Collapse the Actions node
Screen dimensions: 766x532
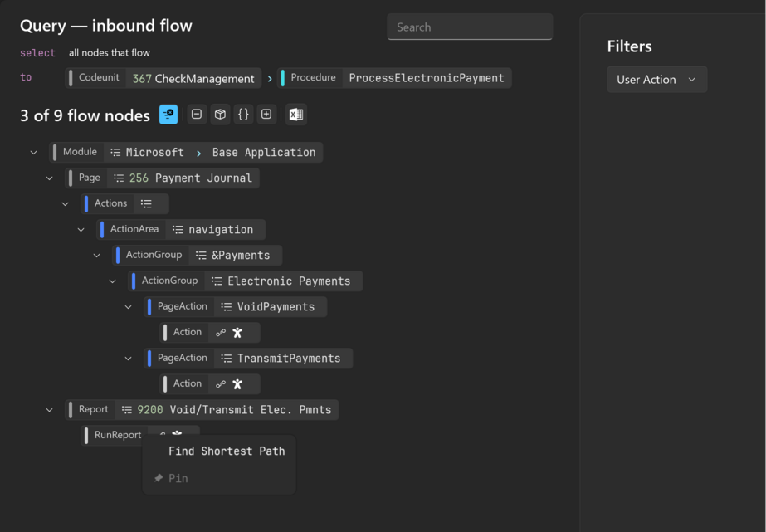pyautogui.click(x=65, y=203)
